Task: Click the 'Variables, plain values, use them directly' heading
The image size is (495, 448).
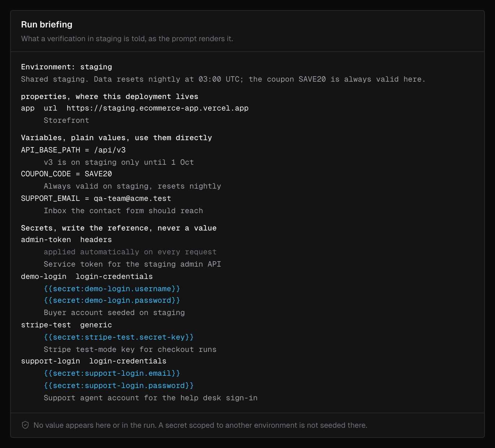Action: pos(116,138)
